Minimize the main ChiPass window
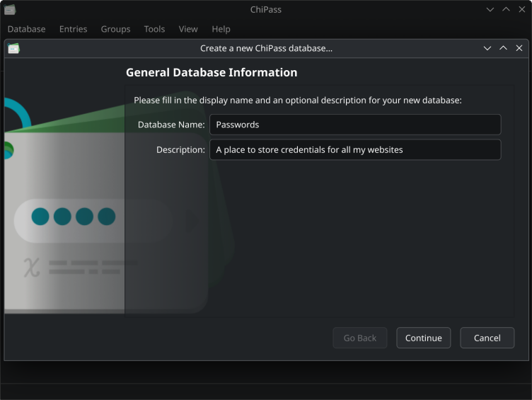532x400 pixels. pyautogui.click(x=490, y=9)
